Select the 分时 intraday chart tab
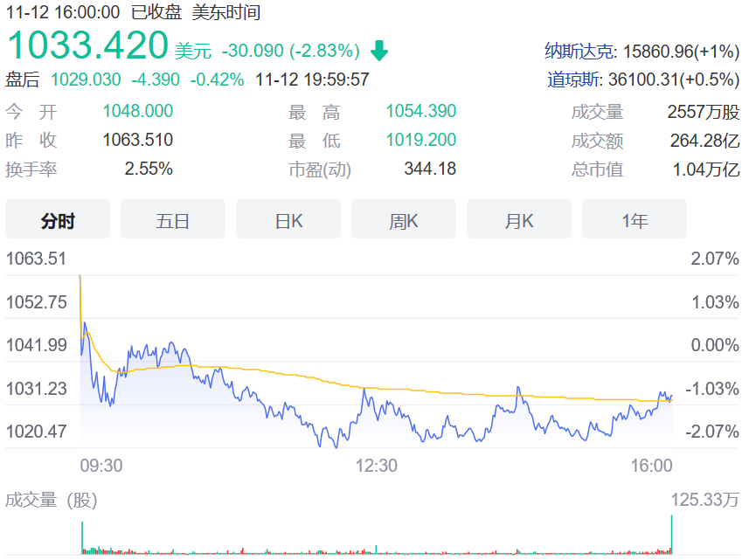Screen dimensions: 756x560 click(57, 219)
